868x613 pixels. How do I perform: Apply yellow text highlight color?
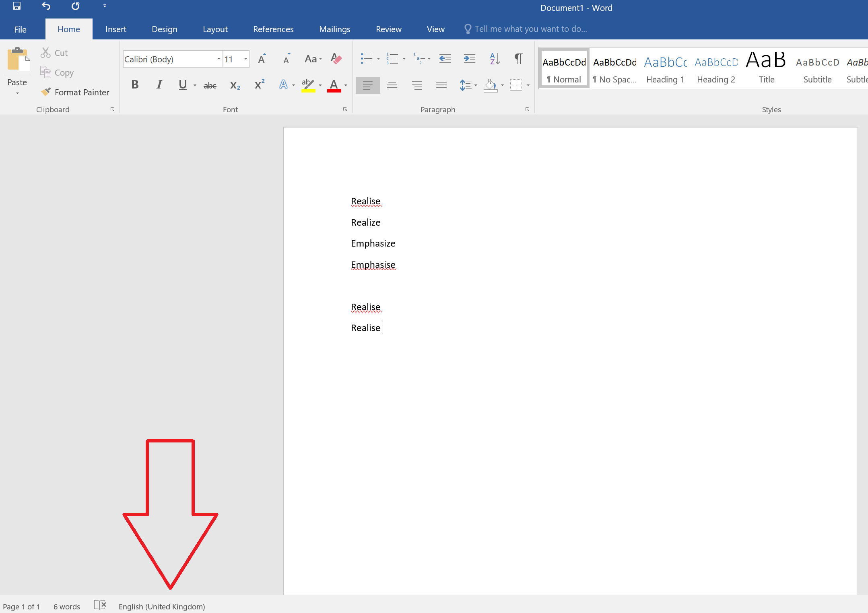click(x=308, y=85)
